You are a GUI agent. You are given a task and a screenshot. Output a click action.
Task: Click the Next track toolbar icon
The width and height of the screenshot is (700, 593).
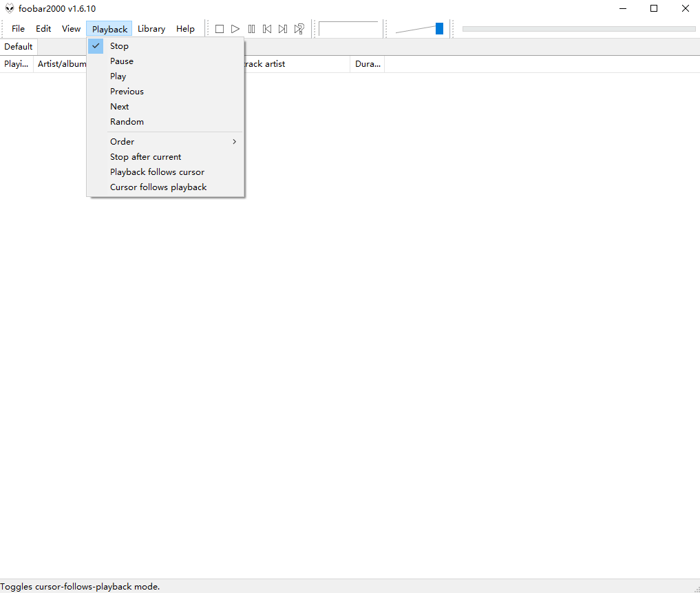[283, 29]
